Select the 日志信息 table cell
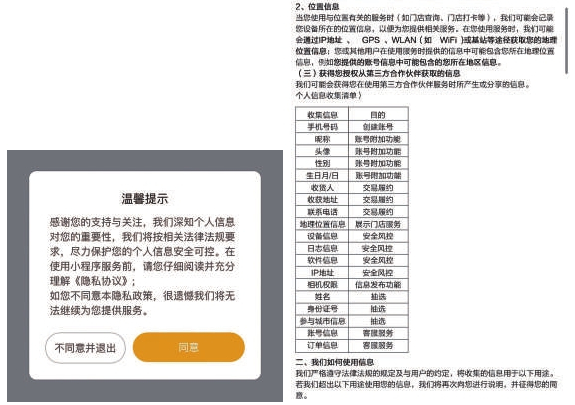This screenshot has height=405, width=575. point(322,248)
